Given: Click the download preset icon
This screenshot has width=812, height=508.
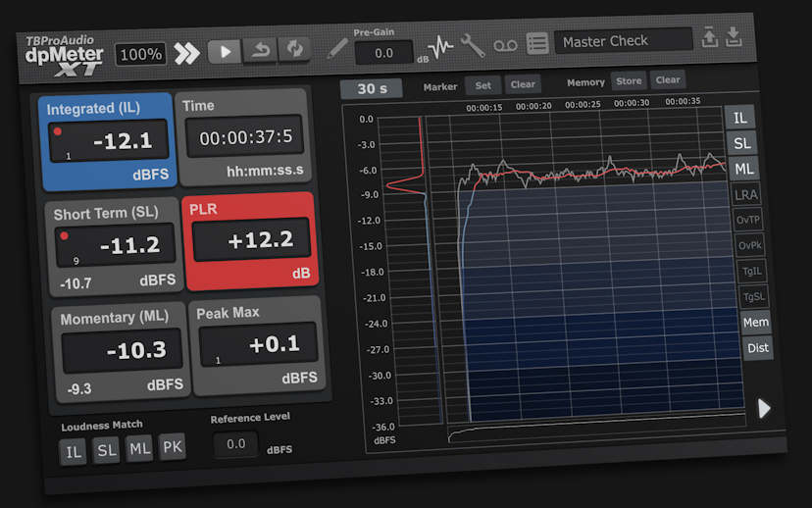Looking at the screenshot, I should (734, 36).
